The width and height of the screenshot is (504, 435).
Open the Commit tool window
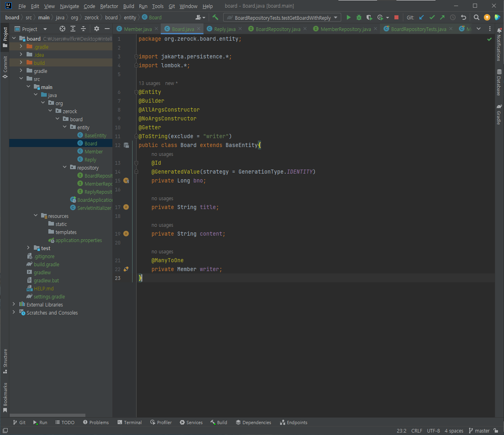point(5,67)
